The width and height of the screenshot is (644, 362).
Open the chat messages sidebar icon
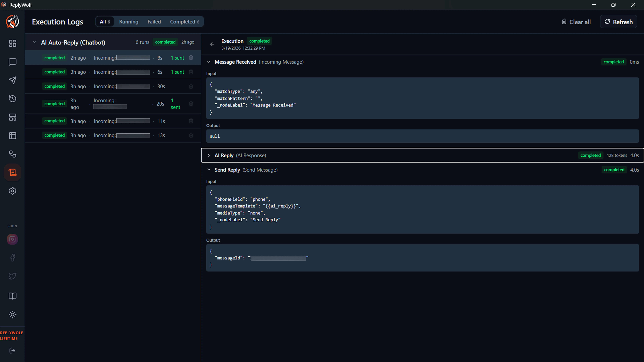12,62
